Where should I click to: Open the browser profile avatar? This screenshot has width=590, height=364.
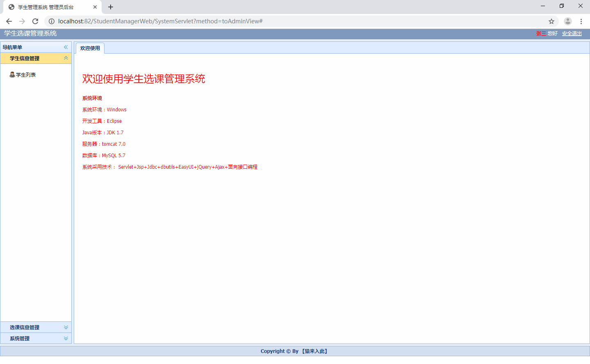pyautogui.click(x=568, y=21)
